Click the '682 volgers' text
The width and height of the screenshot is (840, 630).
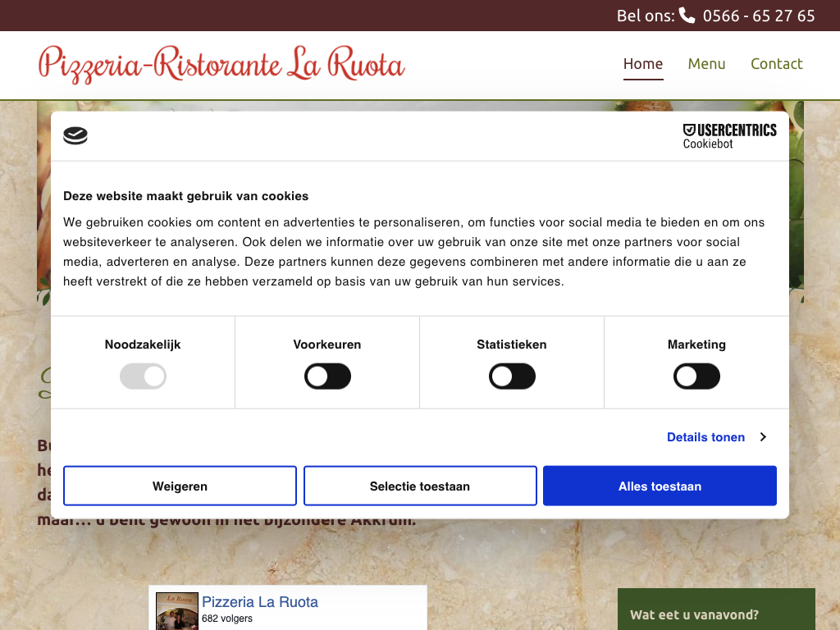coord(227,619)
